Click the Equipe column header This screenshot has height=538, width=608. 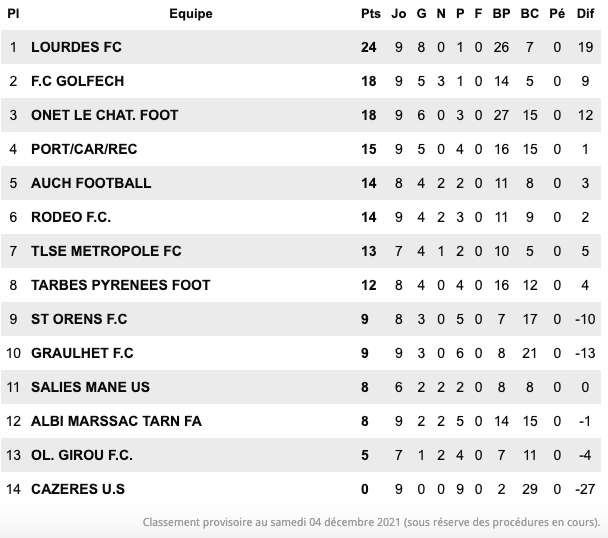(x=190, y=14)
